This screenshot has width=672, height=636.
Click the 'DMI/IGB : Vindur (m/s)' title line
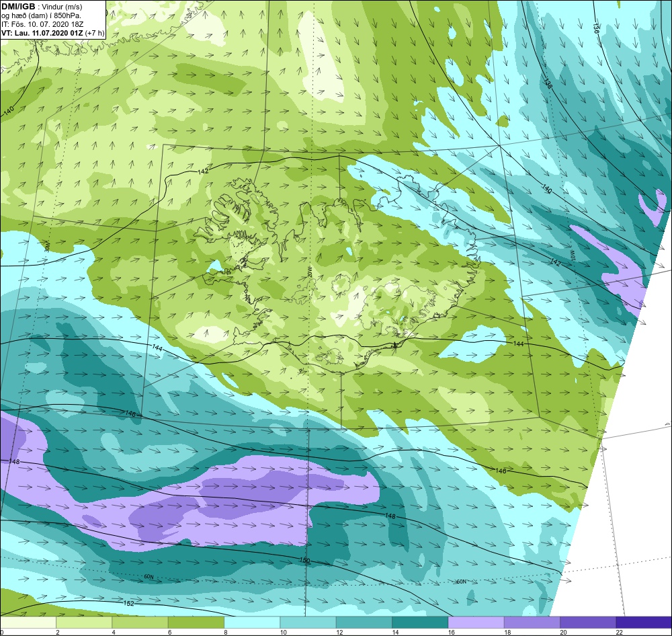tap(42, 7)
